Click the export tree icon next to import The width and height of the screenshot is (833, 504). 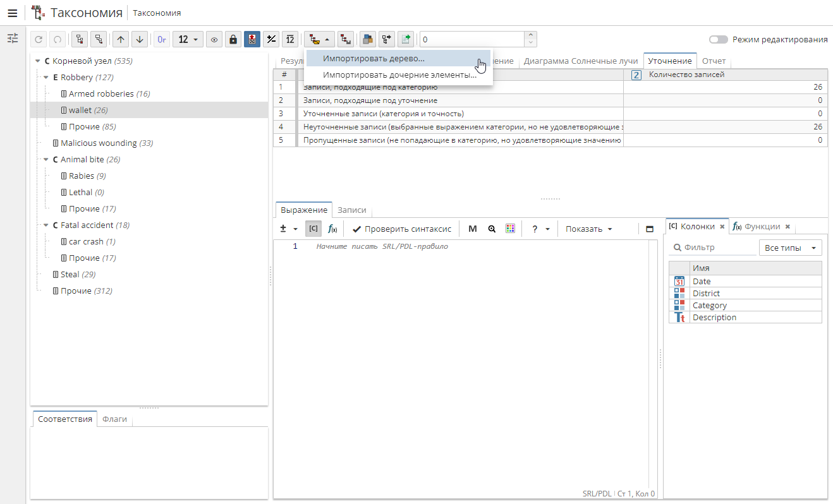pyautogui.click(x=345, y=39)
